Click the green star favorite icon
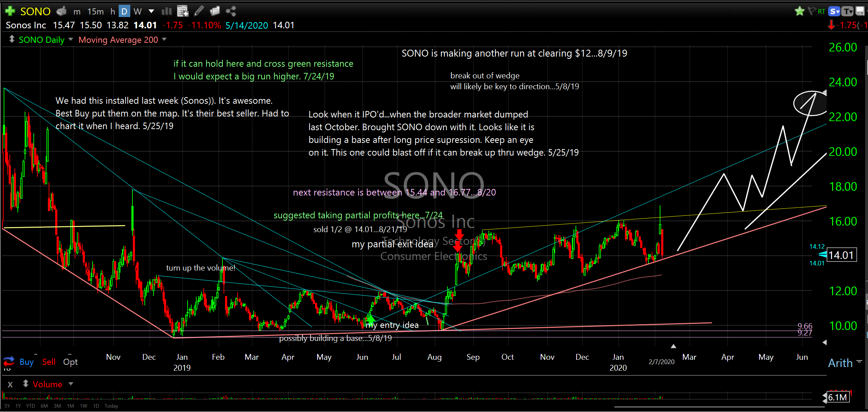 coord(799,11)
